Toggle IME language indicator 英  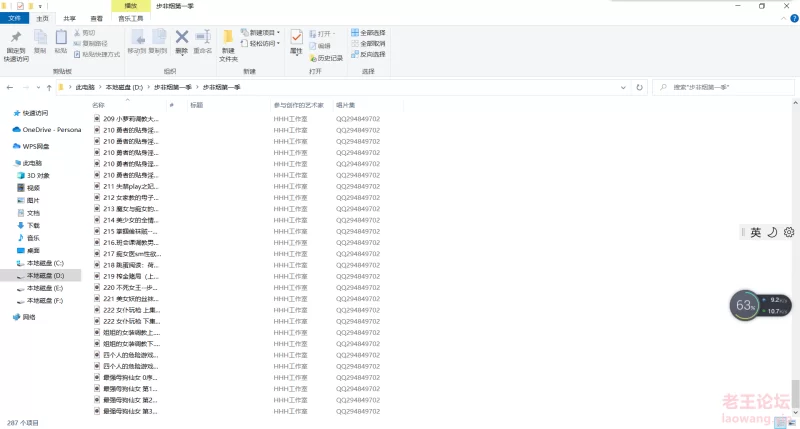point(756,233)
